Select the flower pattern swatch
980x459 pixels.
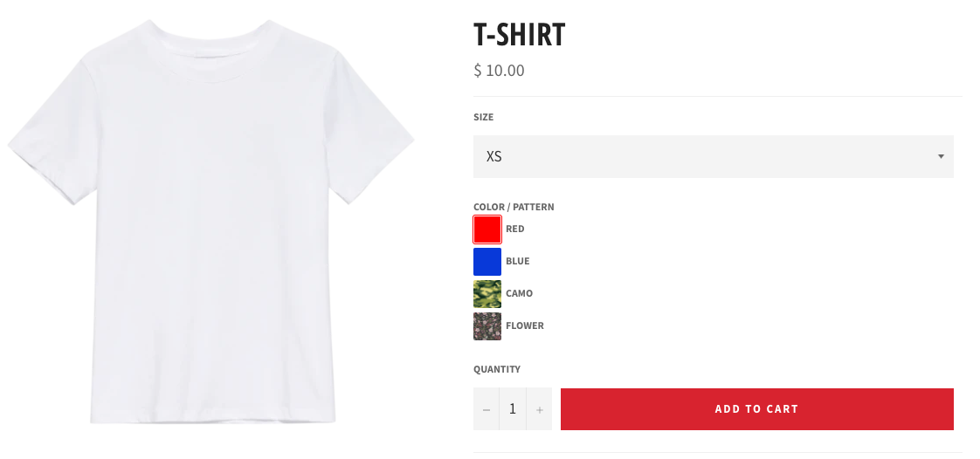[x=487, y=326]
